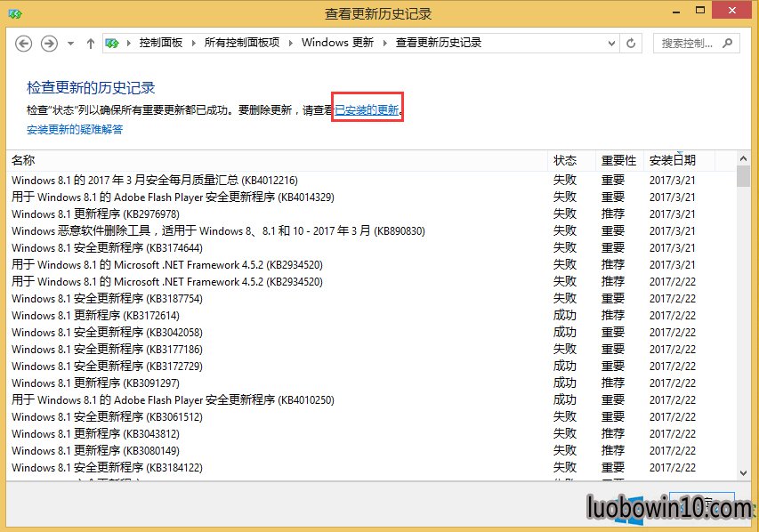Click the Windows Update icon in address bar
759x532 pixels.
click(112, 44)
